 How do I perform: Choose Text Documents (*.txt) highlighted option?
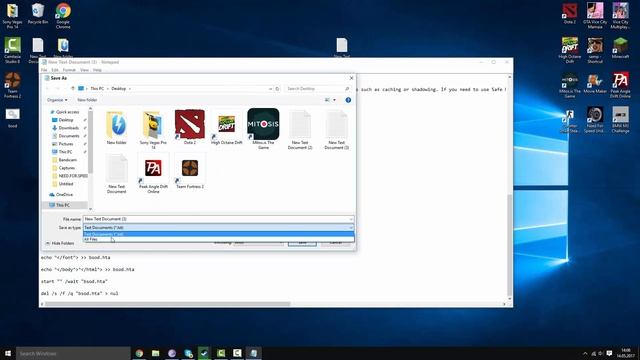point(218,234)
